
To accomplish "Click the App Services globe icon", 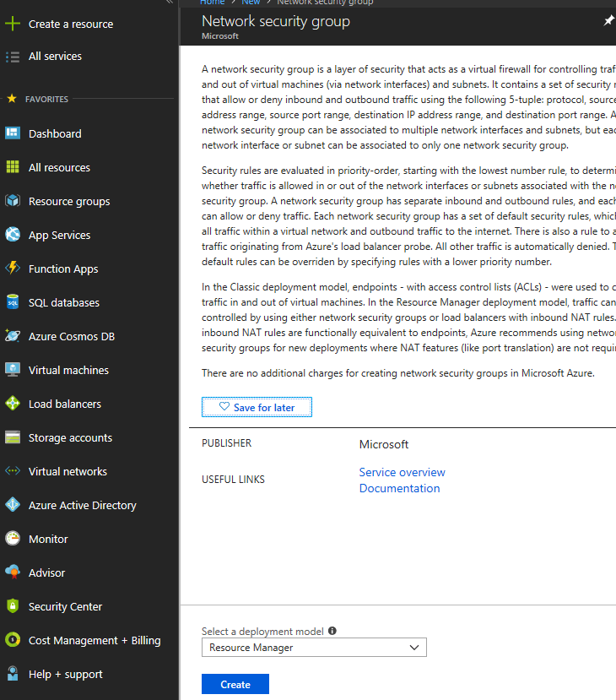I will point(13,235).
